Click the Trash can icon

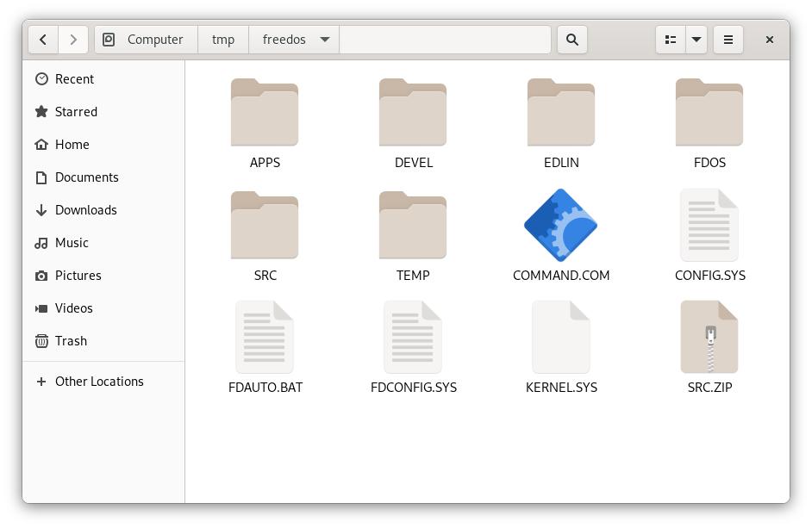pos(41,340)
